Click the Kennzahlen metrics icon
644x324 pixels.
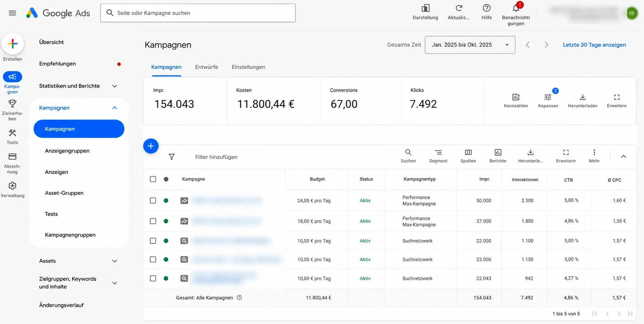pyautogui.click(x=516, y=97)
